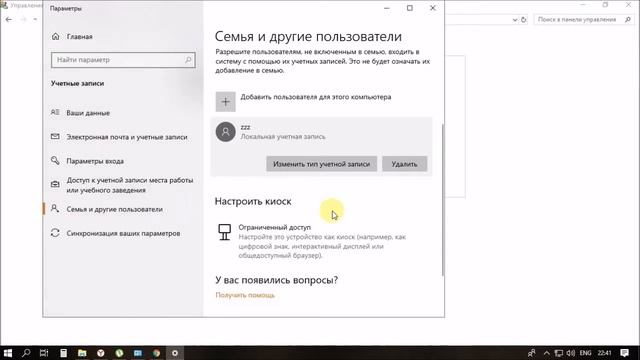
Task: Open Calculator from taskbar
Action: point(63,353)
